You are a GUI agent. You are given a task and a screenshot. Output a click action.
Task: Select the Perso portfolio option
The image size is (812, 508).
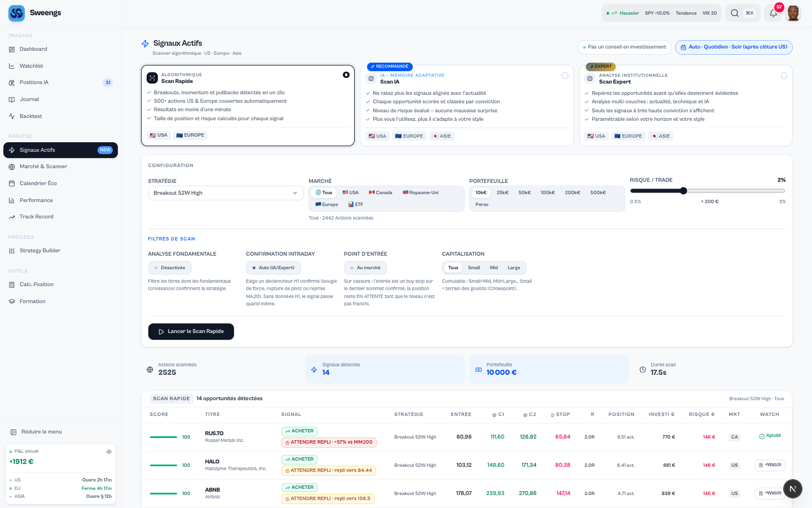coord(482,204)
